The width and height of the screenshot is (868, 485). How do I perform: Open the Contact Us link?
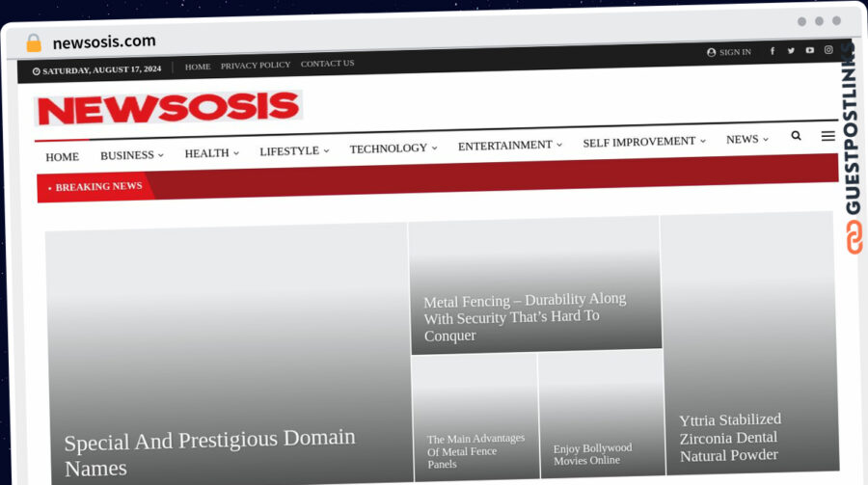(x=327, y=63)
